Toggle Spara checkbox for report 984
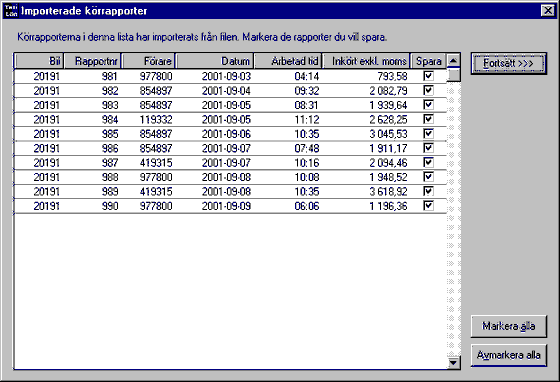This screenshot has height=382, width=560. pos(428,119)
